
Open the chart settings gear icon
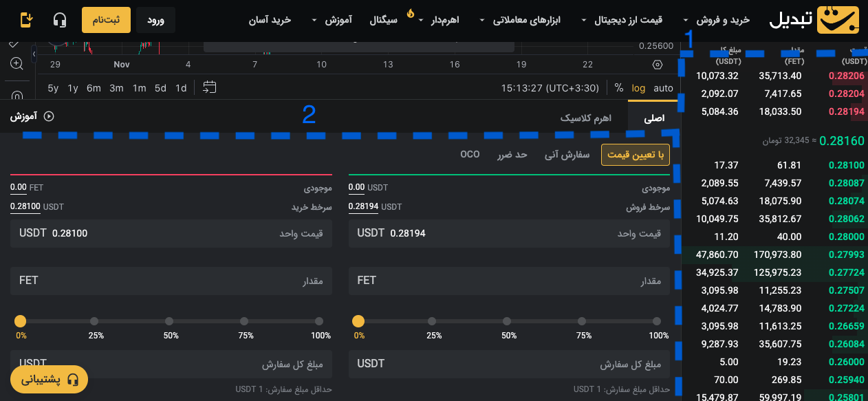tap(657, 64)
